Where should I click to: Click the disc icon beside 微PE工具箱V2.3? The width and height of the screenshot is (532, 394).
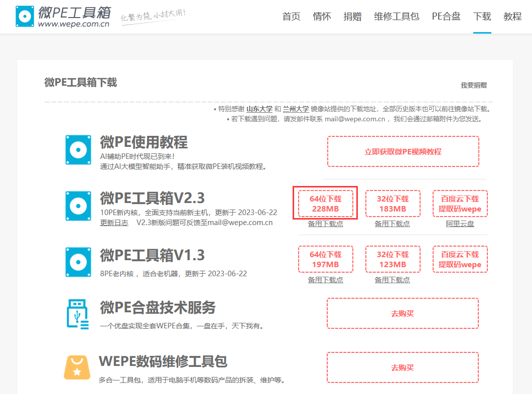pos(78,206)
